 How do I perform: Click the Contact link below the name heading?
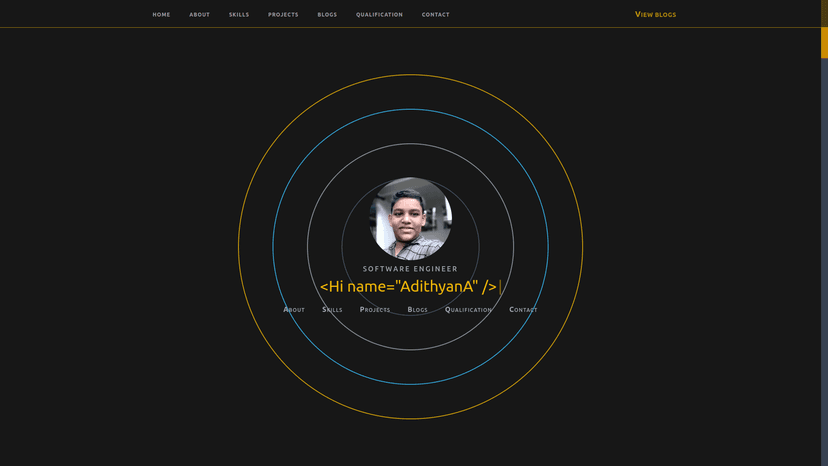click(523, 310)
